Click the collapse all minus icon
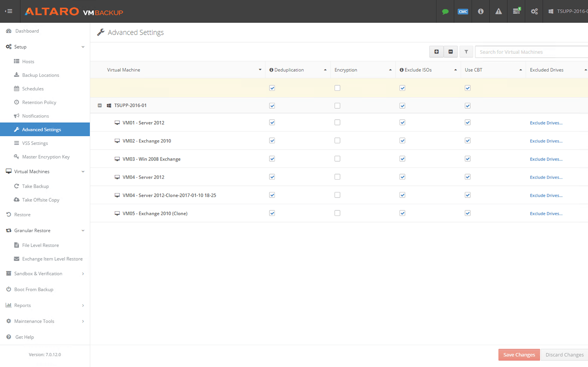The height and width of the screenshot is (367, 588). tap(451, 52)
